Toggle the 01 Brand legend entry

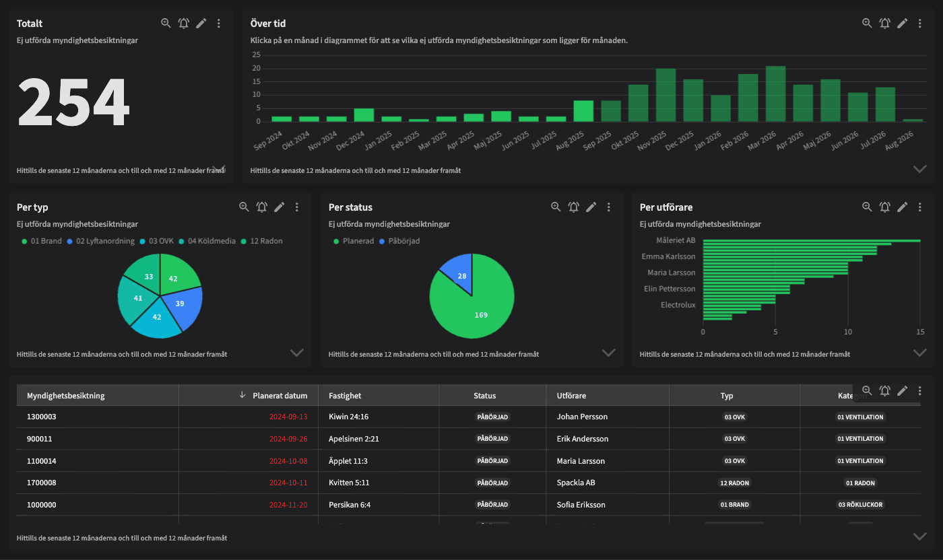[x=42, y=240]
